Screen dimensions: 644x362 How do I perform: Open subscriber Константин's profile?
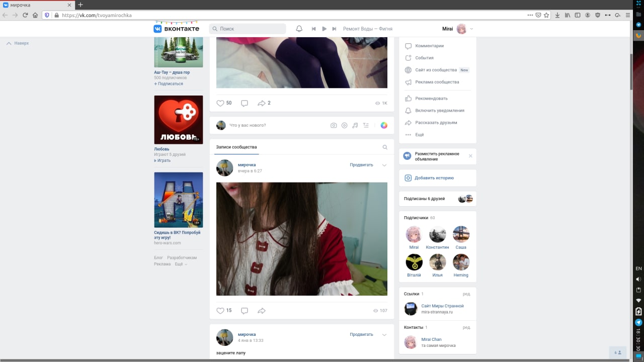coord(437,238)
